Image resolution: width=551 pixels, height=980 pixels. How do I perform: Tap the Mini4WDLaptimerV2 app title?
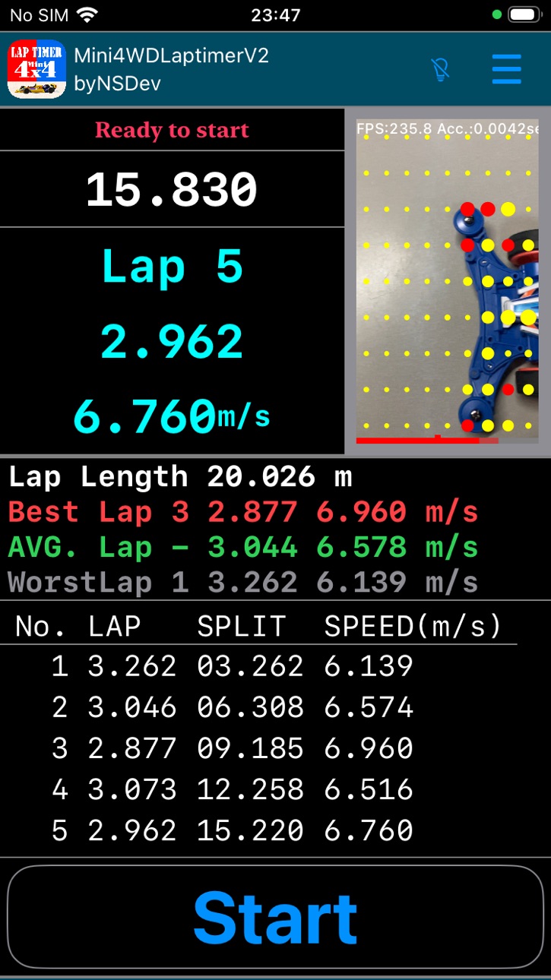click(171, 55)
